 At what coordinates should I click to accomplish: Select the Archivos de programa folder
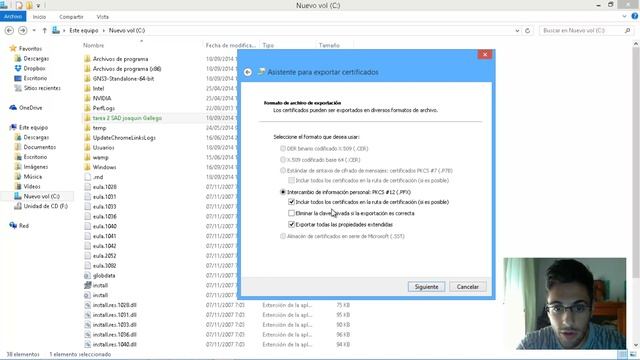pos(120,59)
